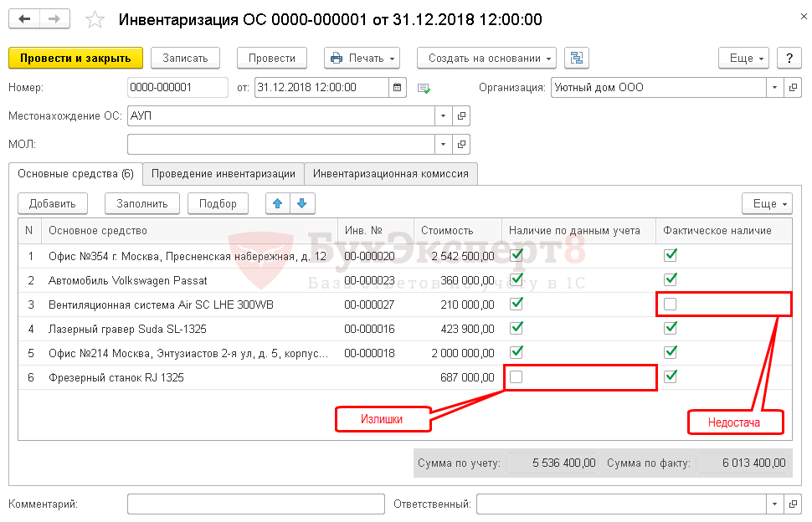The width and height of the screenshot is (812, 522).
Task: Add document to favorites with star icon
Action: tap(96, 19)
